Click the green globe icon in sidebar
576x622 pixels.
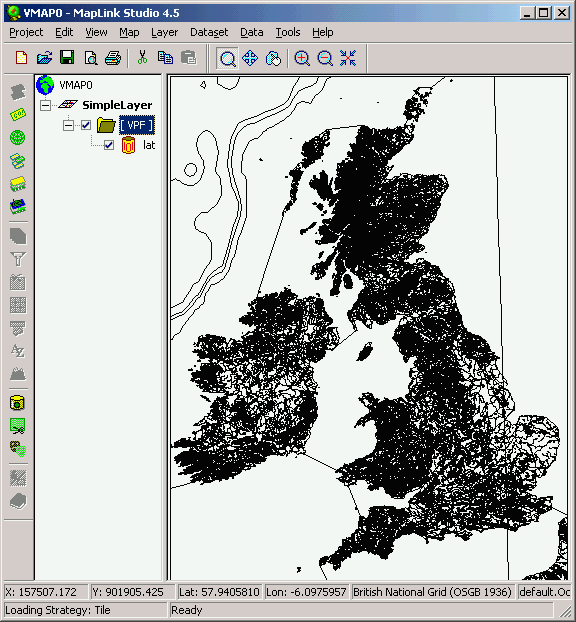click(18, 138)
